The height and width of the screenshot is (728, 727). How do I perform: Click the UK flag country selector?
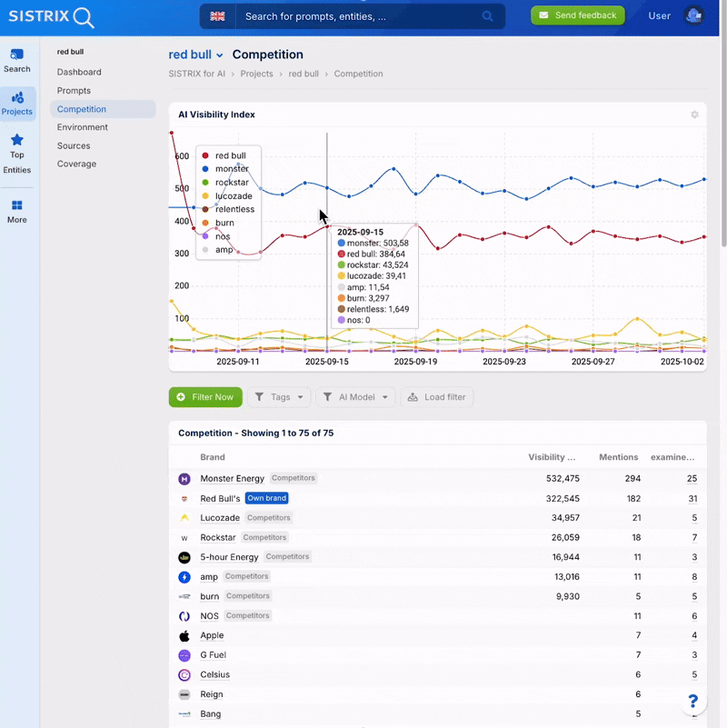(x=217, y=16)
